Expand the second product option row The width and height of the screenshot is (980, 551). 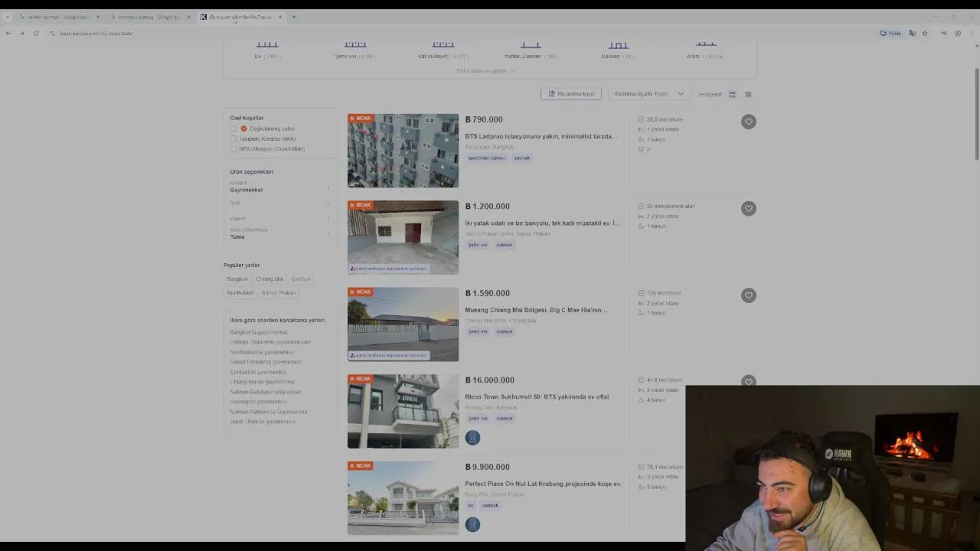(280, 203)
